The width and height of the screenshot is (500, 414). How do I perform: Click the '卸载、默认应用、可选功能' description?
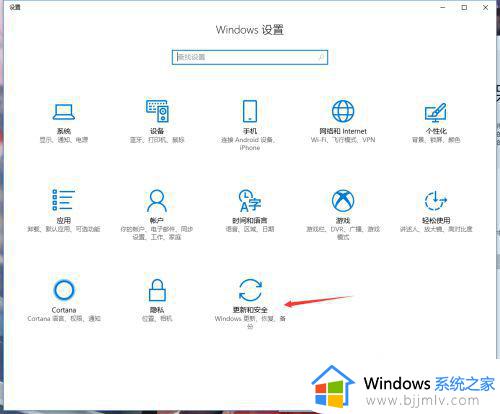coord(64,229)
